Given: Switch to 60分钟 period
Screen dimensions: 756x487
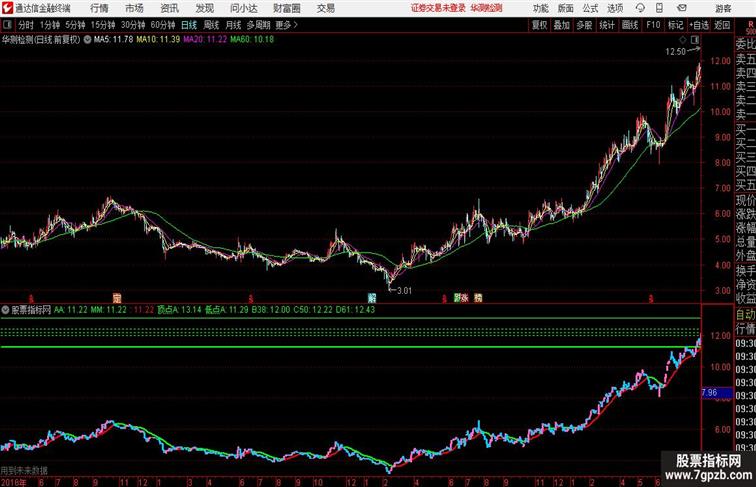Looking at the screenshot, I should click(x=163, y=25).
